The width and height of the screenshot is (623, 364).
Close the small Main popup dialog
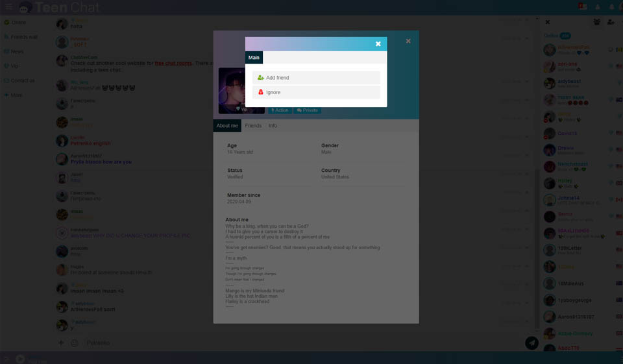378,44
